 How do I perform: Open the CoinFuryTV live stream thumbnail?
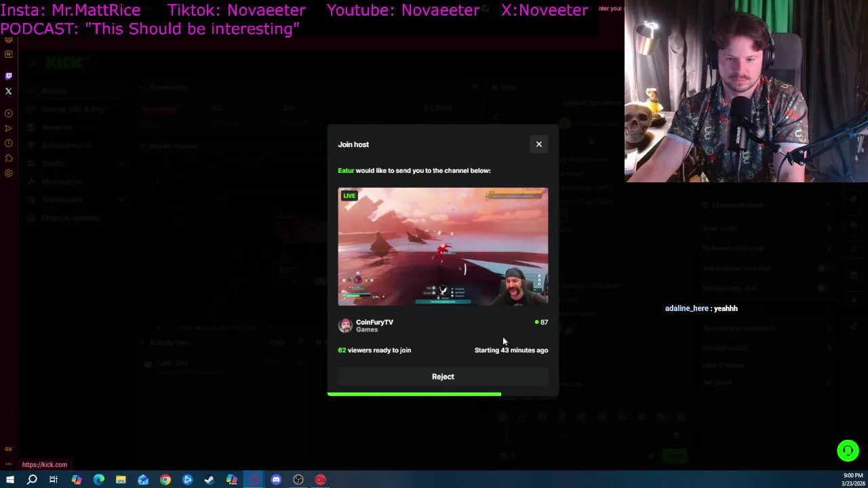pyautogui.click(x=443, y=247)
